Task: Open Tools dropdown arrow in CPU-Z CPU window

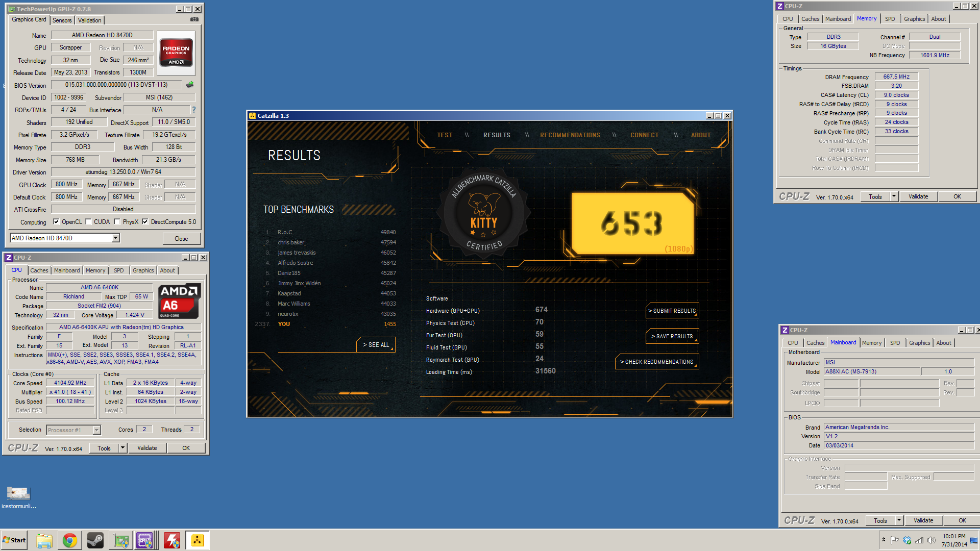Action: coord(122,448)
